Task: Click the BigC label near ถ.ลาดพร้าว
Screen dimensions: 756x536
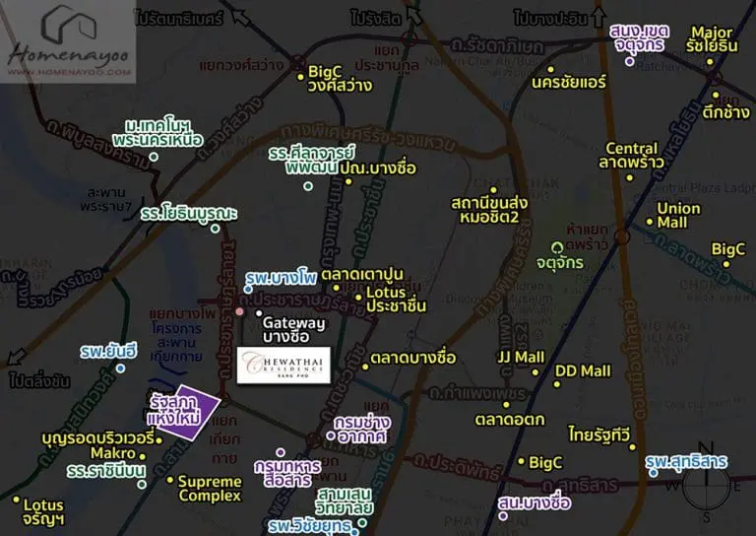Action: tap(728, 249)
